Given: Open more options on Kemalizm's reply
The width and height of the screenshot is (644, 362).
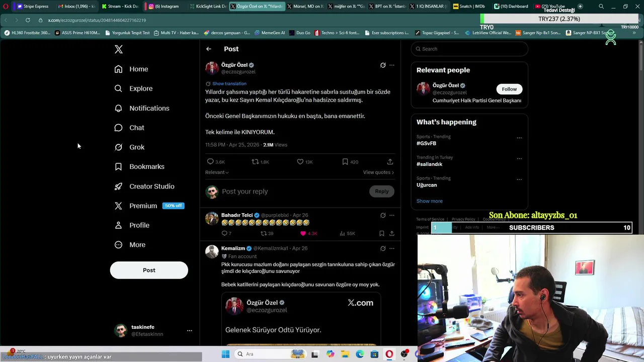Looking at the screenshot, I should [392, 248].
